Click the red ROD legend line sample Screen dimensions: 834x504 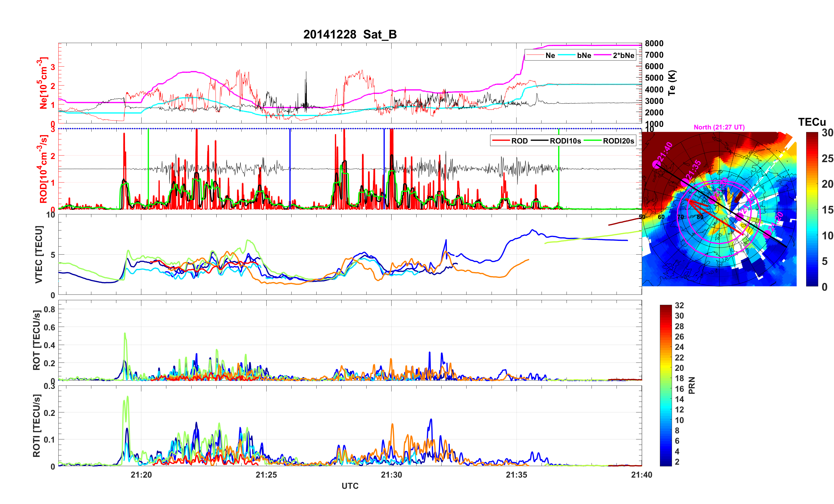(x=501, y=141)
